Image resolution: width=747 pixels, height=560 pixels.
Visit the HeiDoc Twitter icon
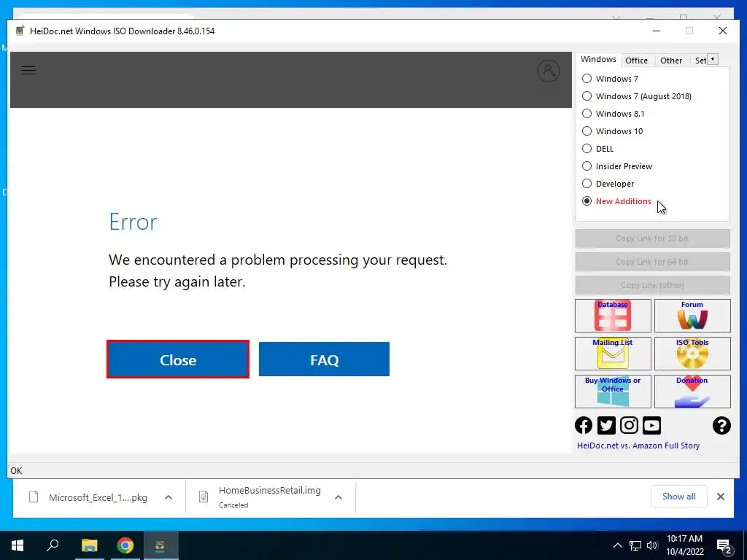[606, 425]
